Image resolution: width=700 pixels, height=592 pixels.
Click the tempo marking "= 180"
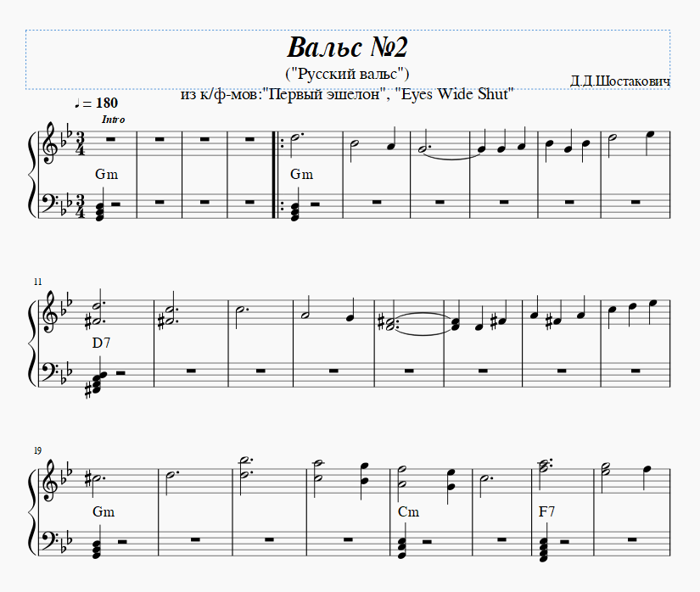[97, 103]
